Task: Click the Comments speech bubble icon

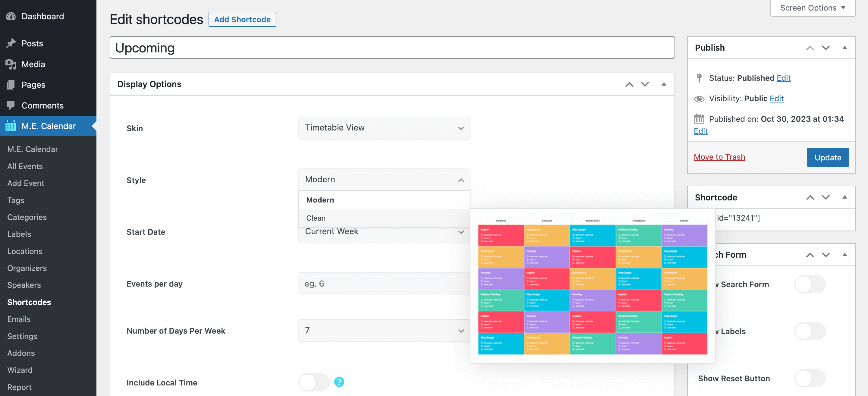Action: (x=11, y=105)
